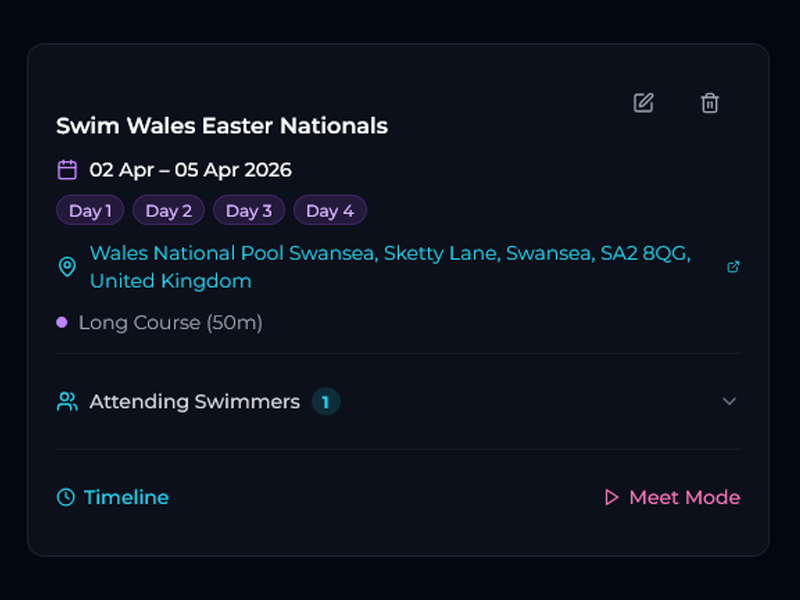The height and width of the screenshot is (600, 800).
Task: Click the 02 Apr – 05 Apr 2026 date
Action: 190,170
